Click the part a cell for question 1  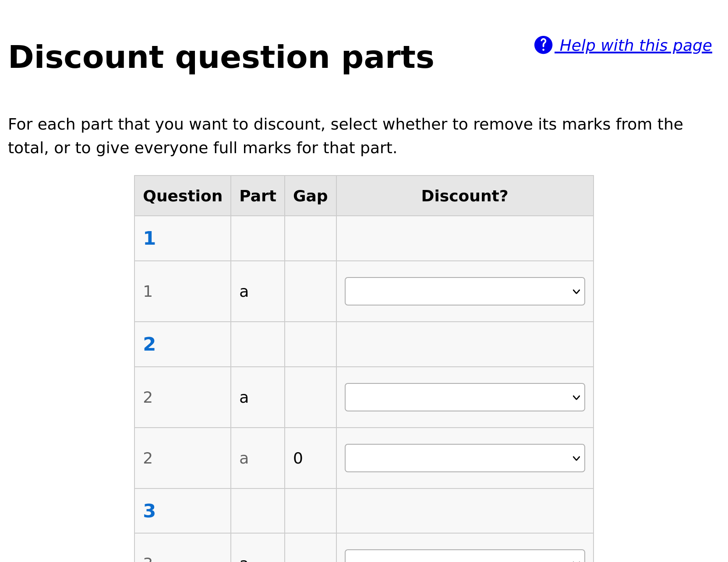tap(244, 291)
